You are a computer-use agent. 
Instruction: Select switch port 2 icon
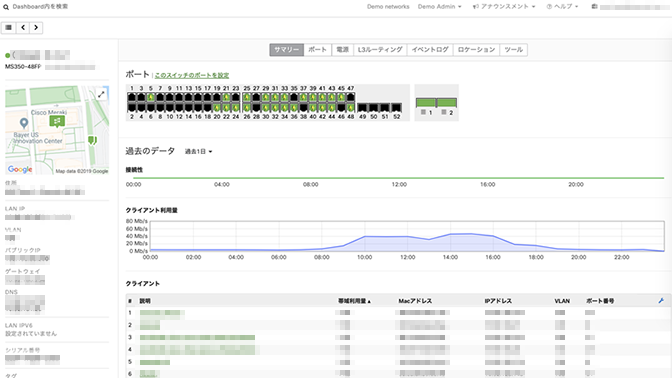(132, 107)
